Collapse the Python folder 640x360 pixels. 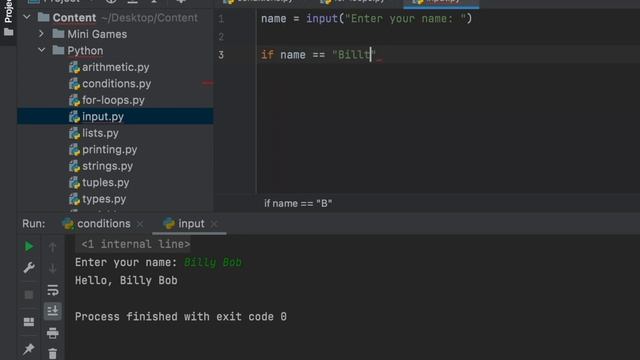coord(41,50)
